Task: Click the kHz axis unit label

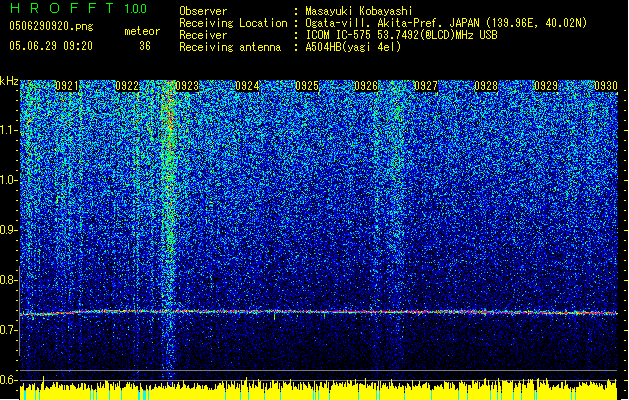Action: click(9, 82)
